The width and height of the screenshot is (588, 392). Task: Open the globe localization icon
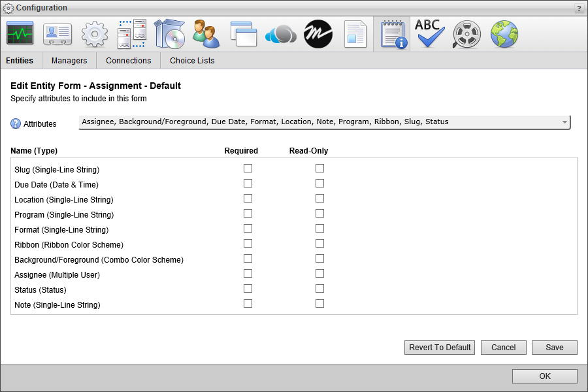503,33
